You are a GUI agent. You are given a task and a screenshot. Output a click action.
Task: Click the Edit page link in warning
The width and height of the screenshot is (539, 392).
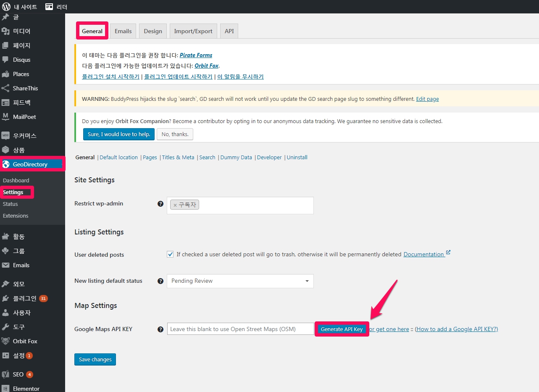(x=427, y=99)
